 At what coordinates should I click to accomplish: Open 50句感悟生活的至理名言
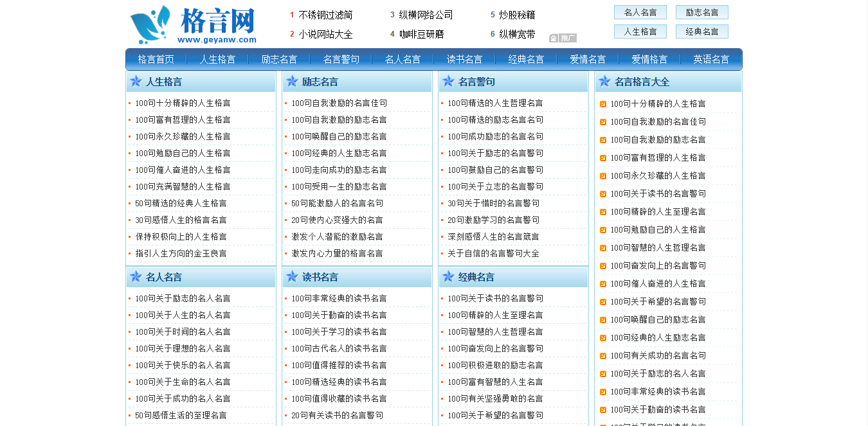[x=181, y=415]
